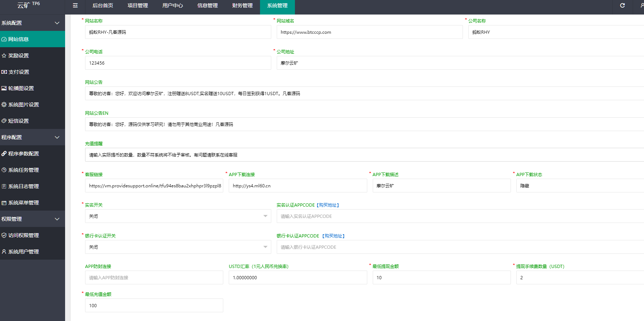Open 访问权限管理 shield icon in sidebar

[x=4, y=235]
